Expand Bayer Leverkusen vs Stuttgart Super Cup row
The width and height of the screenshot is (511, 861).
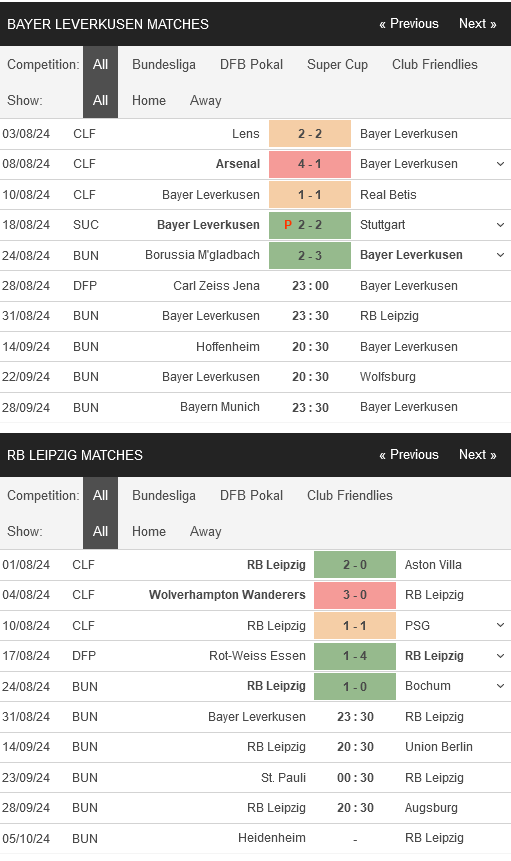500,225
